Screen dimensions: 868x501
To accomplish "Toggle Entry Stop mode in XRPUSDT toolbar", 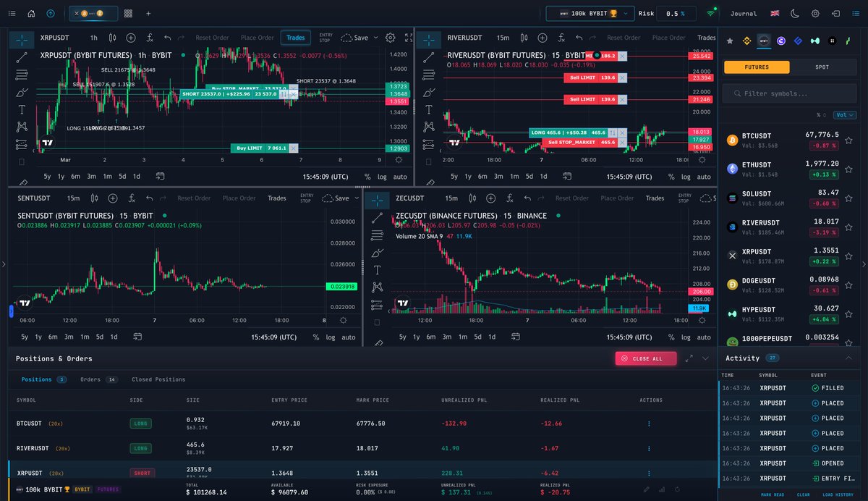I will (325, 38).
